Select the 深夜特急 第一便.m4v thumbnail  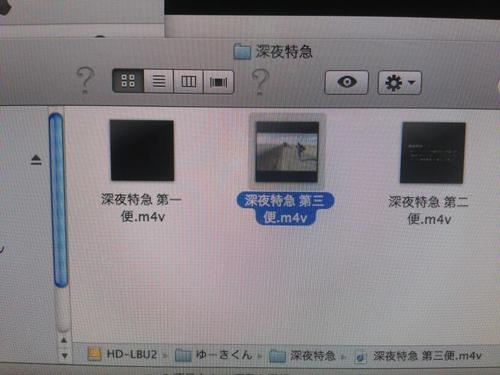142,150
